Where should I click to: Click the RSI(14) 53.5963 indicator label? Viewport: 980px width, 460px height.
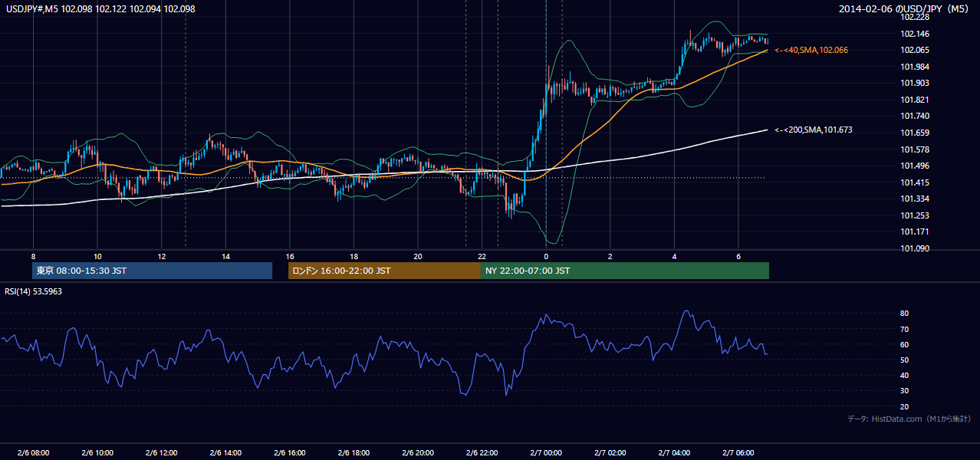point(33,291)
